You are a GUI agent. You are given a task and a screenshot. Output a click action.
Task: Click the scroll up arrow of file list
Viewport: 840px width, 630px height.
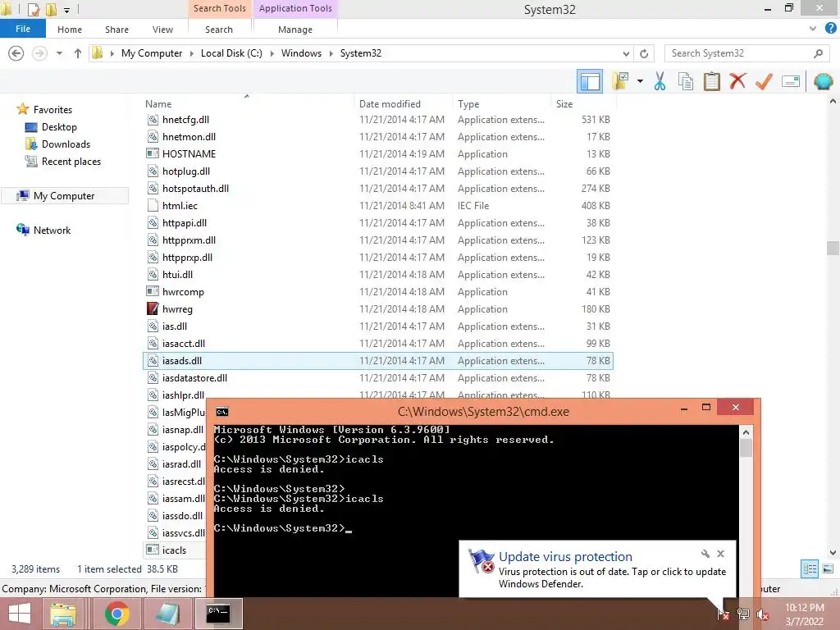(x=833, y=101)
